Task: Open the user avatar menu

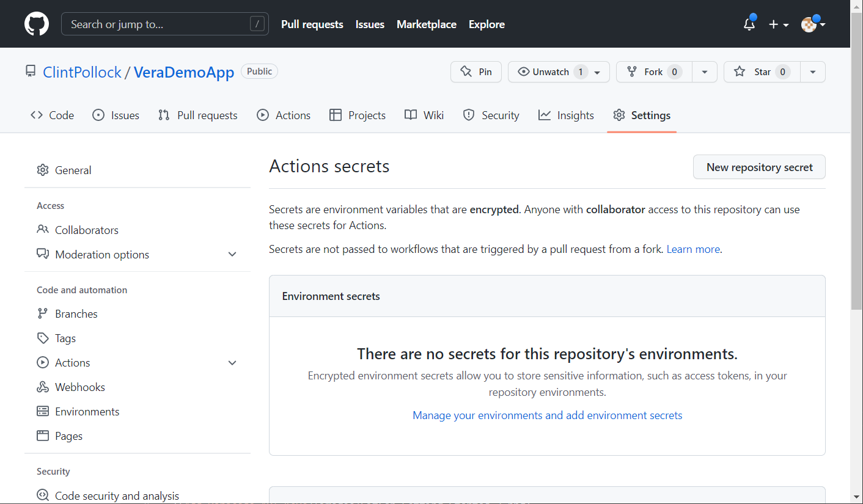Action: point(813,24)
